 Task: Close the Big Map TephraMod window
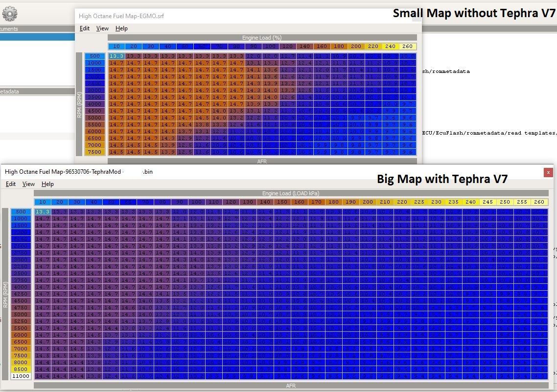coord(548,172)
